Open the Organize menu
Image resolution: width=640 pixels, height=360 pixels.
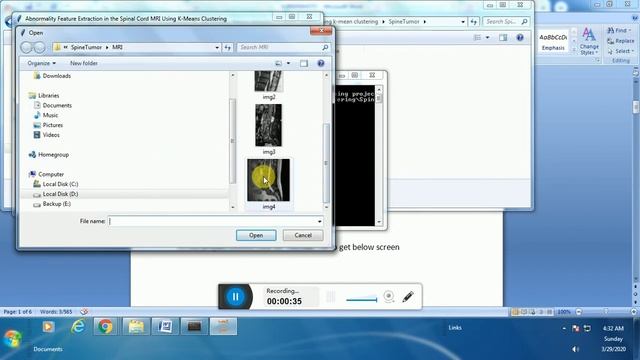click(x=41, y=63)
